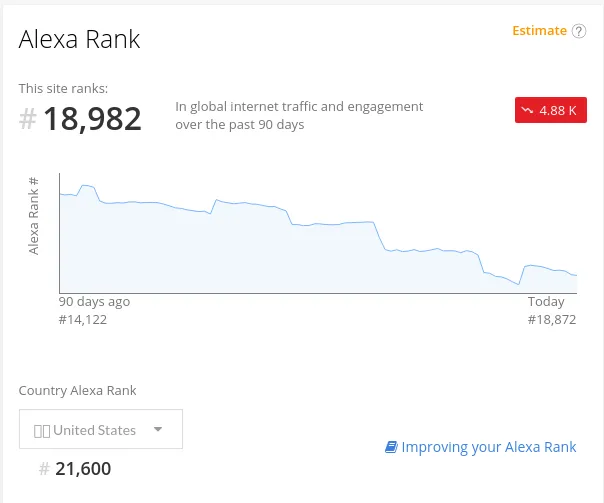Click the flag placeholder icon in the country selector
Viewport: 604px width, 503px height.
(42, 431)
